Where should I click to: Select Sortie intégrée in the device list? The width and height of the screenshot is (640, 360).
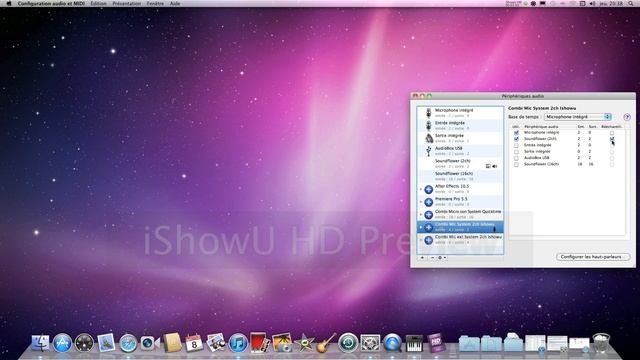460,138
